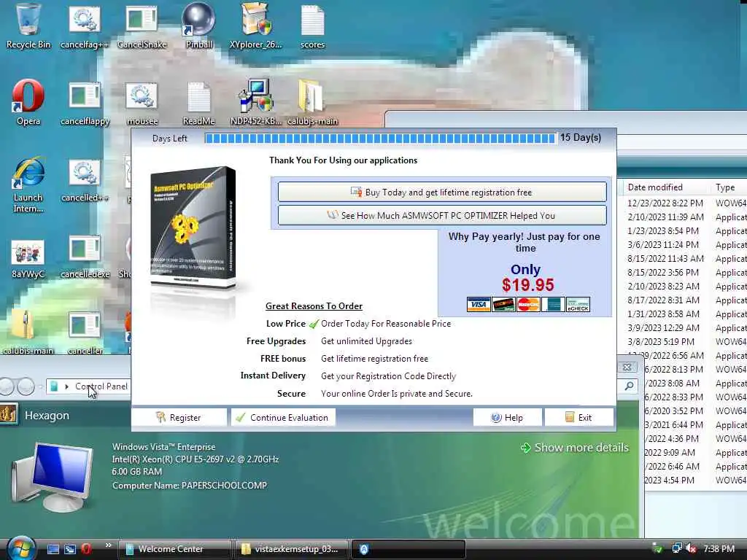Click the Visa card logo
Screen dimensions: 747x560
(x=479, y=304)
